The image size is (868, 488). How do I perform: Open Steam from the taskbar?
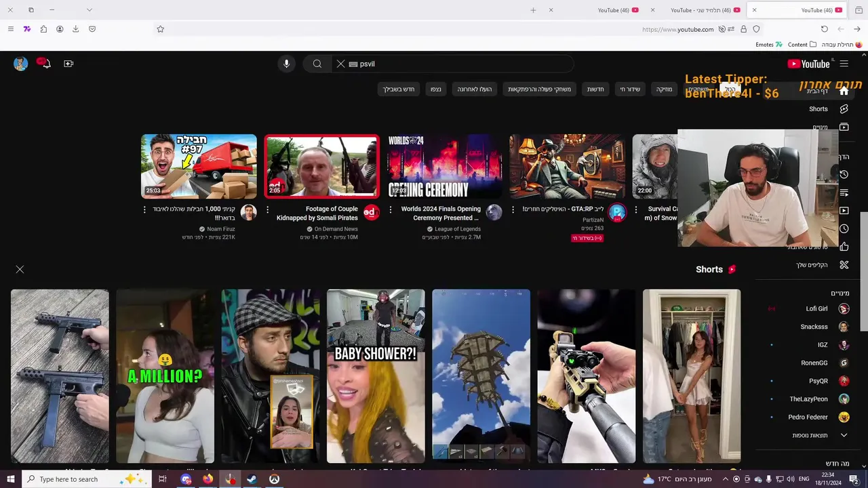click(x=252, y=479)
